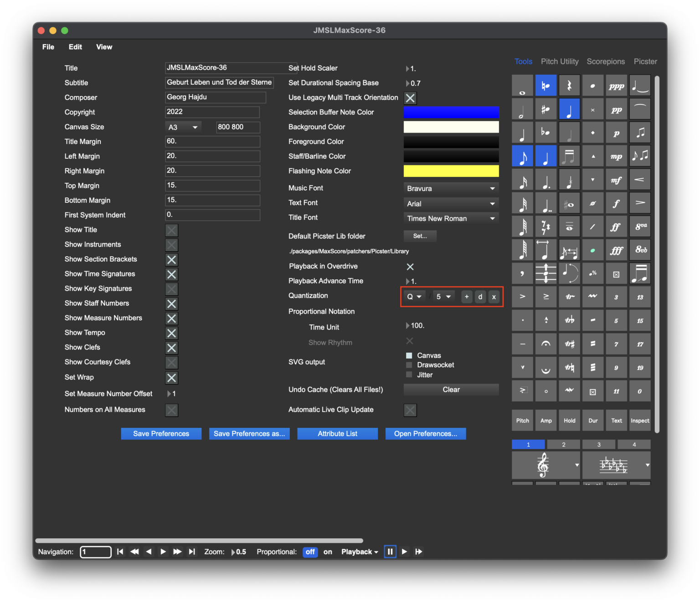This screenshot has height=603, width=700.
Task: Click the Save Preferences button
Action: pos(161,433)
